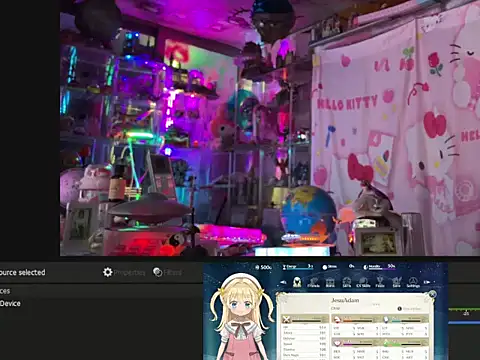Click the info icon in character panel
The height and width of the screenshot is (360, 480).
coord(400,309)
